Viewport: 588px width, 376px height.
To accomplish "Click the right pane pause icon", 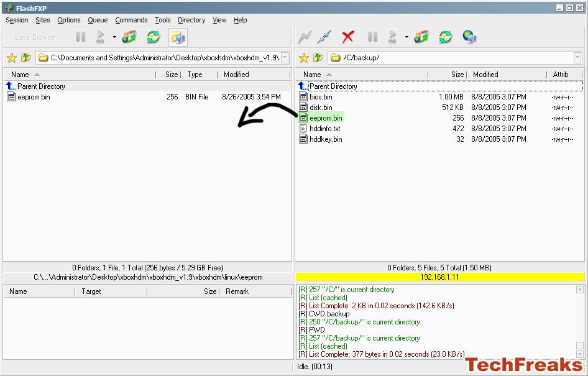I will pos(372,37).
